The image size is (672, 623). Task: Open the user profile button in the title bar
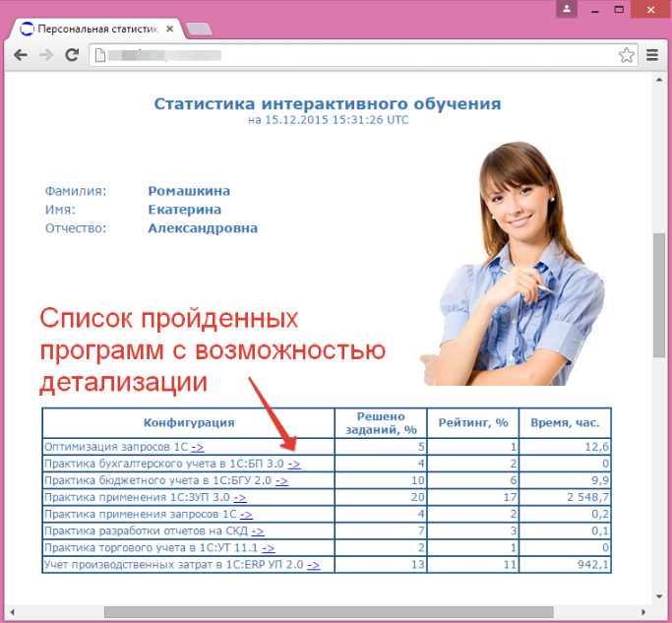coord(567,9)
